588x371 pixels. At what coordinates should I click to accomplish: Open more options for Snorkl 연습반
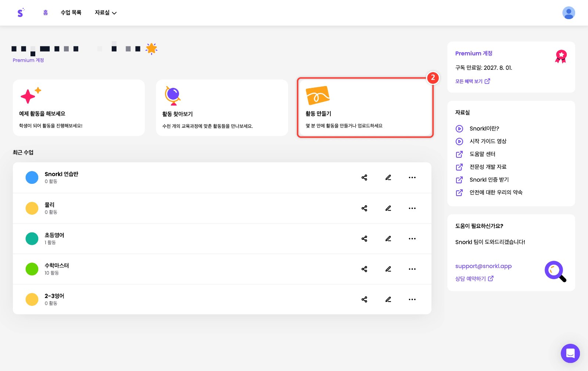[x=412, y=178]
